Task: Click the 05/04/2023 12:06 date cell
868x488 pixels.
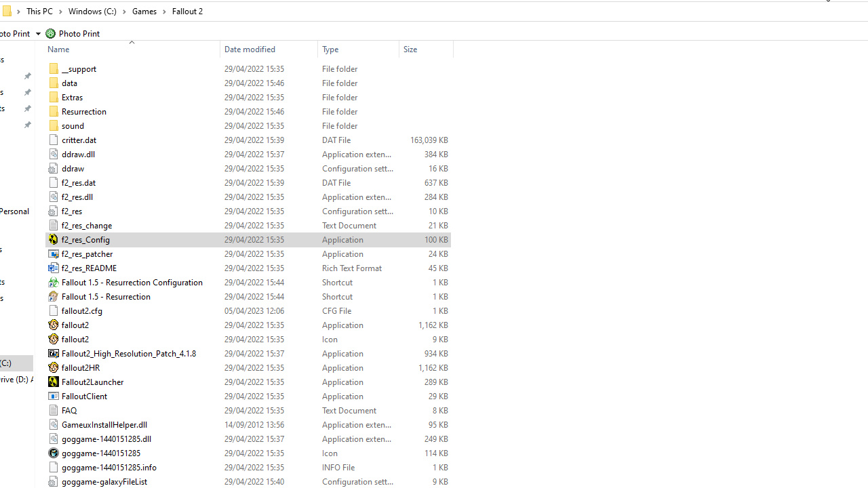Action: (254, 310)
